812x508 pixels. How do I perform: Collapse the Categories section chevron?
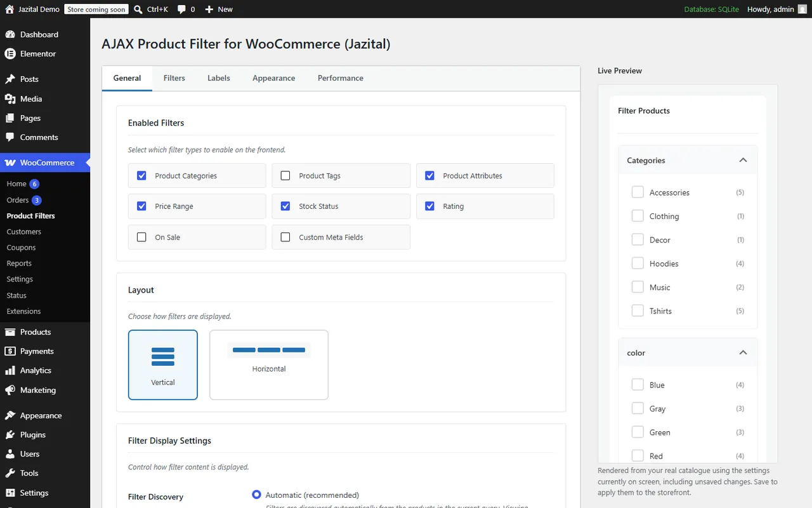(743, 160)
